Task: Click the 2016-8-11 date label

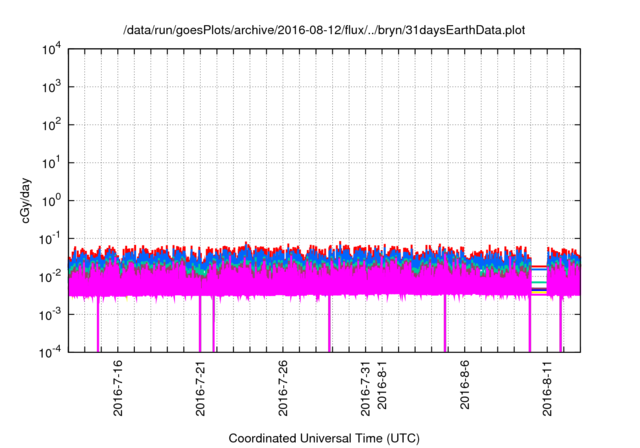Action: click(x=547, y=388)
